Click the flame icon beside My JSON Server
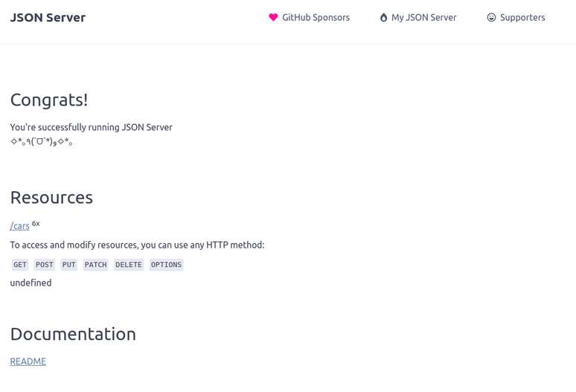 [383, 17]
